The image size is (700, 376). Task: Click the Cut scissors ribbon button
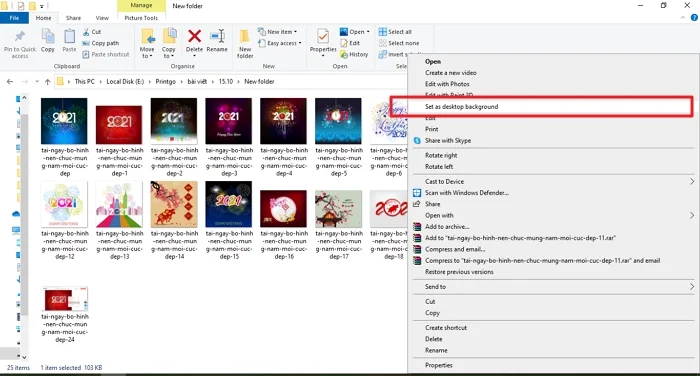click(92, 32)
